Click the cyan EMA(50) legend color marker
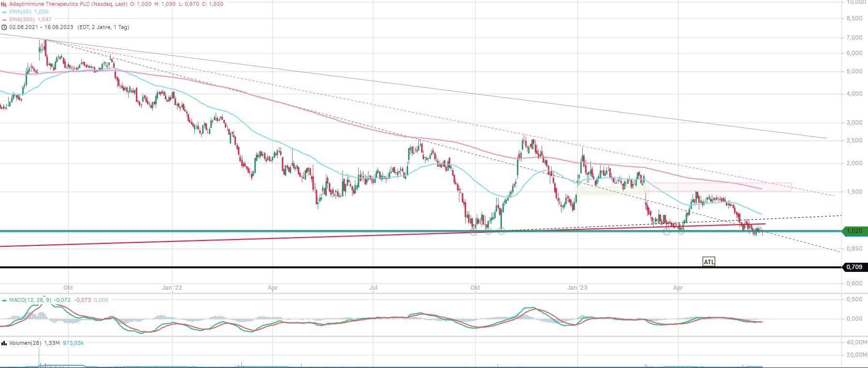 click(4, 12)
